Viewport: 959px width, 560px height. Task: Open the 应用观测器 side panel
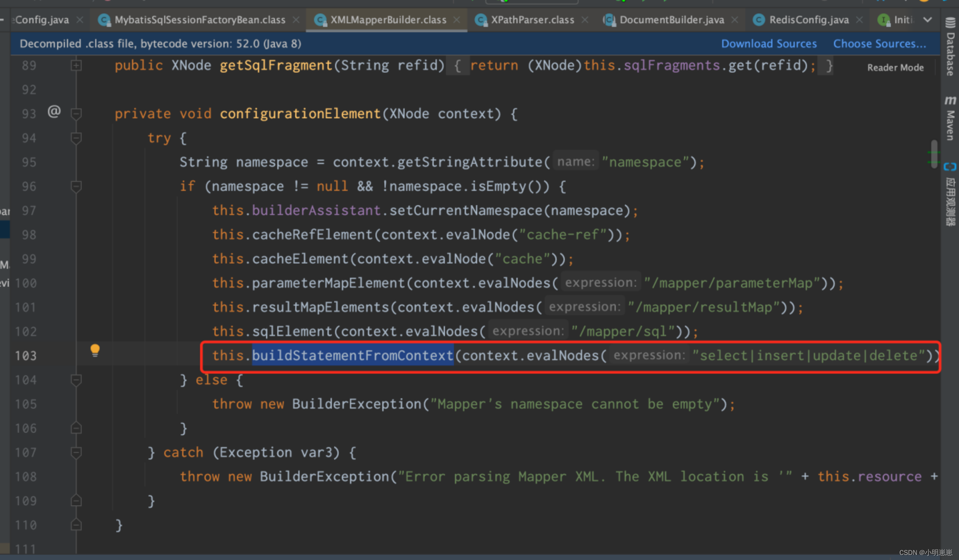coord(950,194)
